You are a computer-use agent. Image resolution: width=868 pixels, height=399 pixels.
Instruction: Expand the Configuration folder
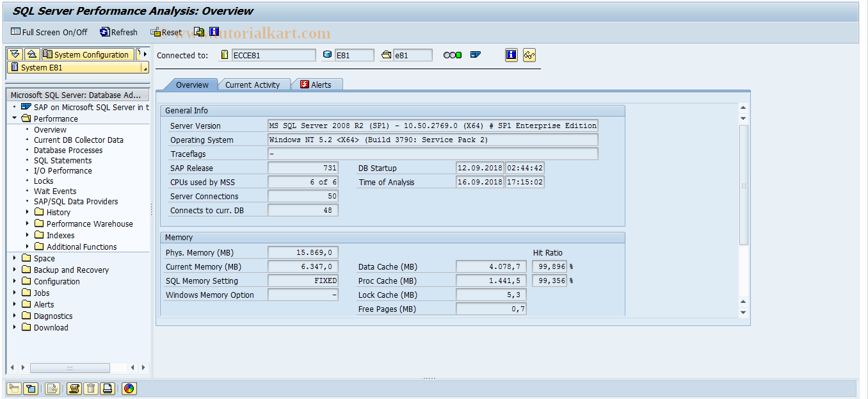[x=14, y=281]
